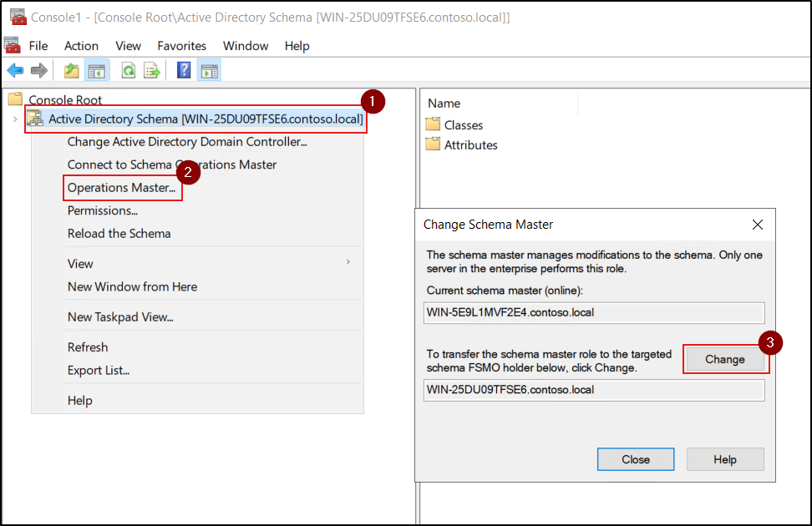Viewport: 812px width, 526px height.
Task: Toggle the Show/Hide Action Pane icon
Action: [208, 70]
